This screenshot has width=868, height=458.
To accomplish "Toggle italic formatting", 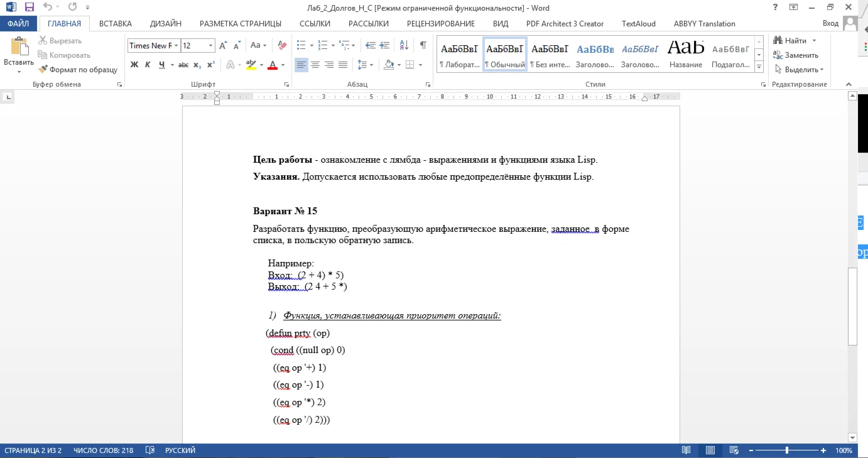I will click(148, 65).
